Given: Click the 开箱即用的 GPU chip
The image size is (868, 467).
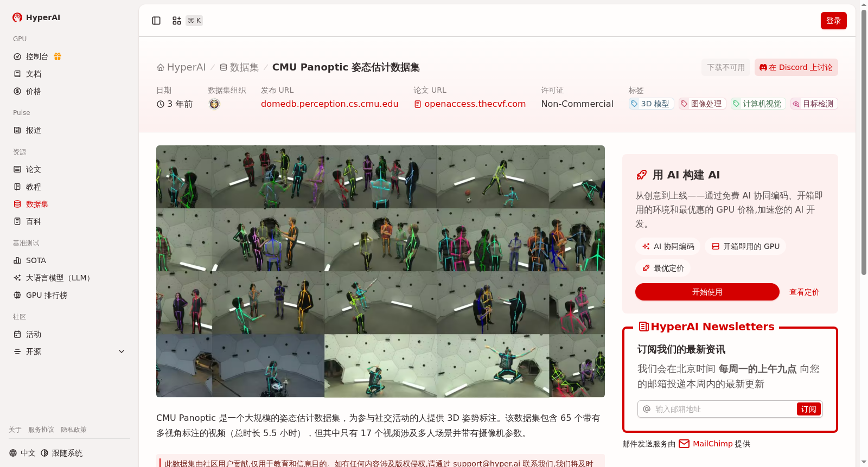Looking at the screenshot, I should [745, 246].
